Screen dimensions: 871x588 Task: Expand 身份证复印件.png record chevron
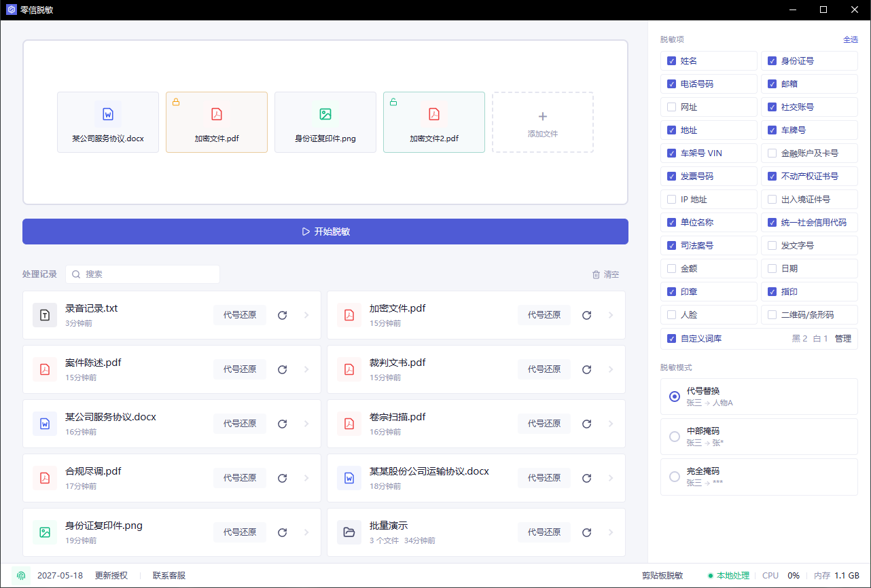click(x=306, y=532)
